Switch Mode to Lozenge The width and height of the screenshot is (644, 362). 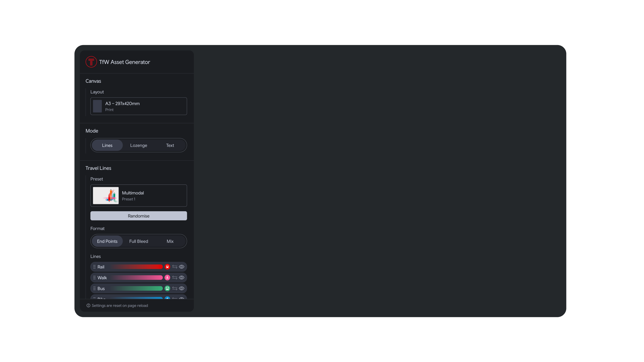[139, 145]
